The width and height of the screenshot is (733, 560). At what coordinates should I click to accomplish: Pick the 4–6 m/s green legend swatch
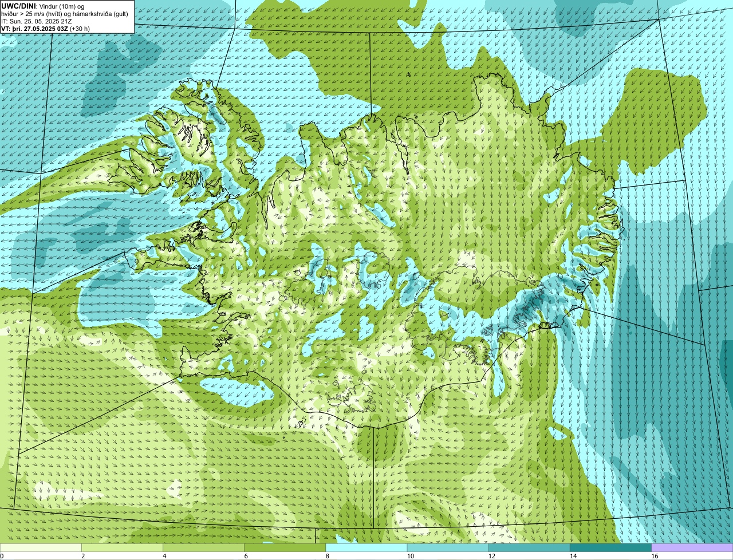(x=204, y=547)
